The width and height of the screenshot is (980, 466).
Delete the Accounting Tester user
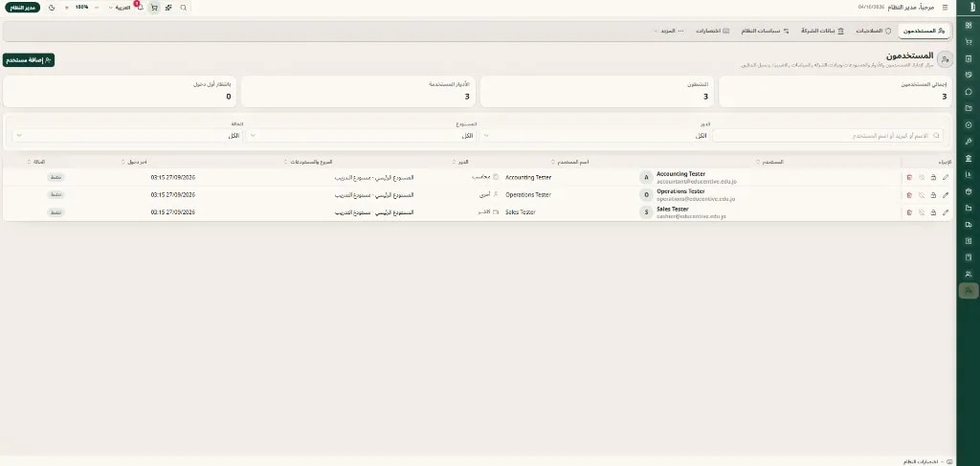[909, 177]
